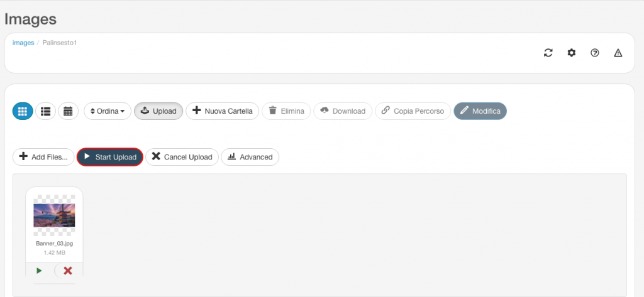Refresh the file list

(x=548, y=53)
